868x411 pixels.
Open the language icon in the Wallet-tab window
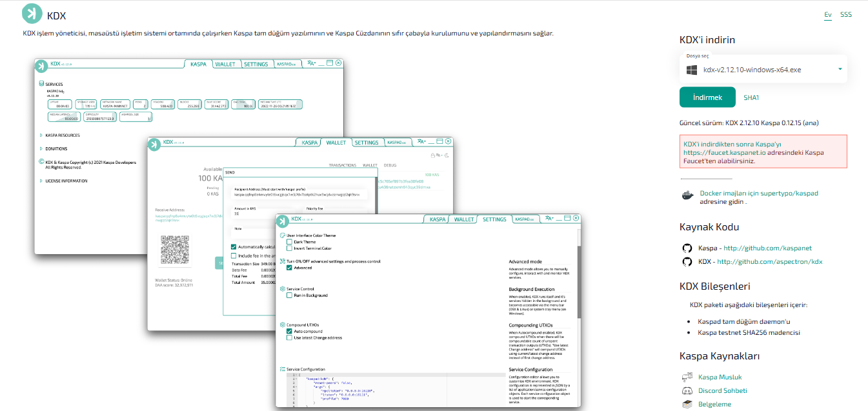point(421,141)
